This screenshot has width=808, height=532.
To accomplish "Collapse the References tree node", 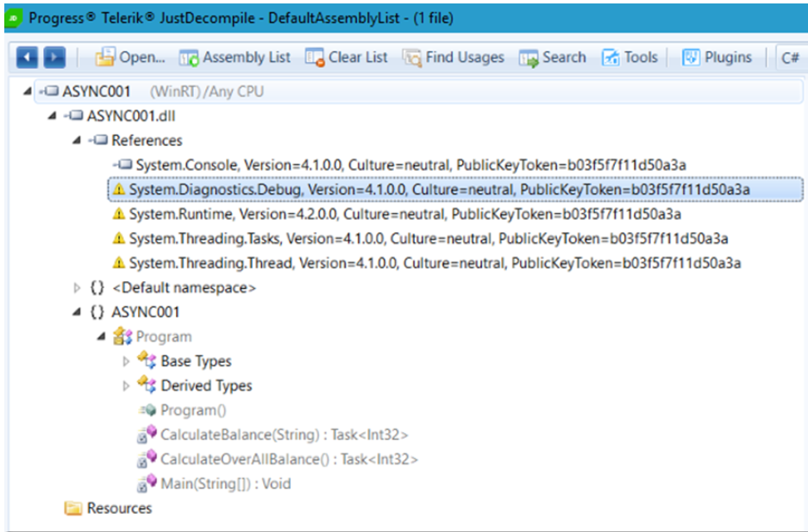I will [78, 141].
